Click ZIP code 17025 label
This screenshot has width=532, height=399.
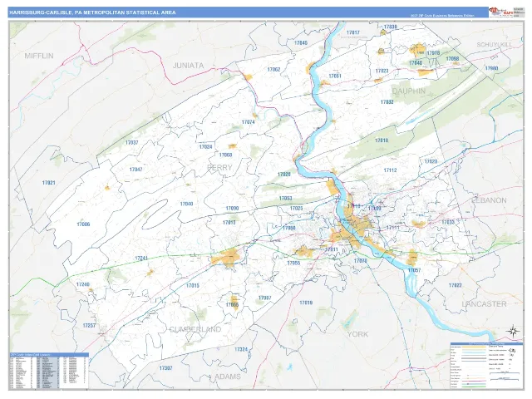(296, 209)
